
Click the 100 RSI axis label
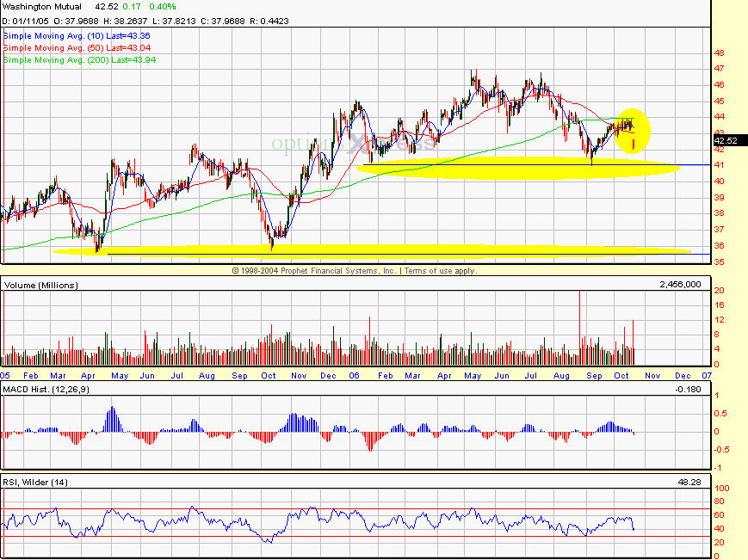(722, 488)
